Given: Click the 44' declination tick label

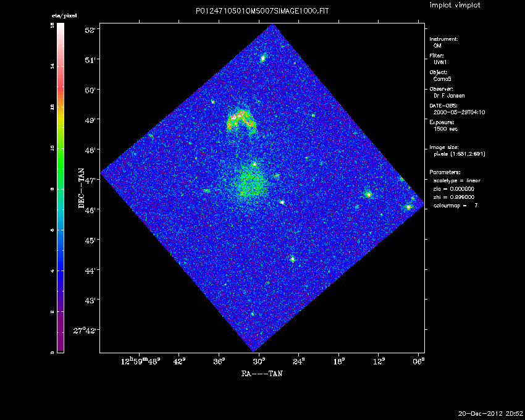Looking at the screenshot, I should tap(90, 270).
